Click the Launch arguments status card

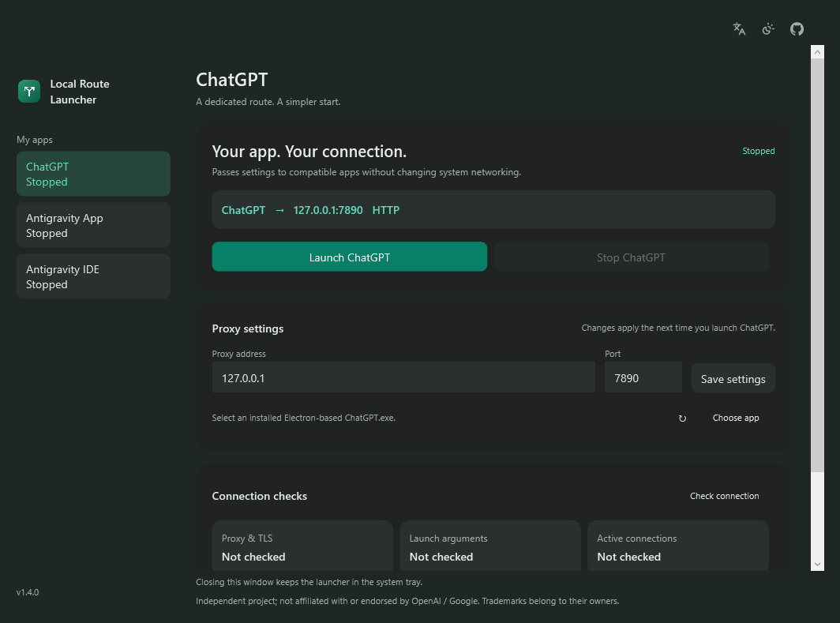point(490,546)
